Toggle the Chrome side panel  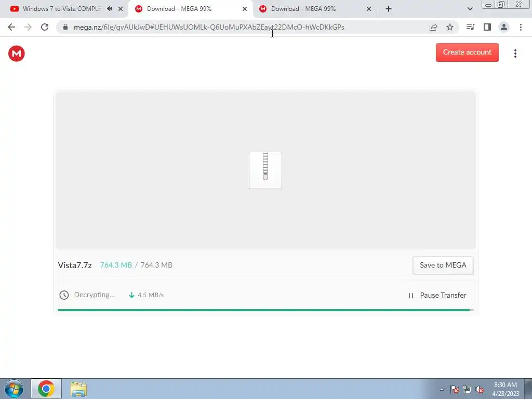[487, 27]
